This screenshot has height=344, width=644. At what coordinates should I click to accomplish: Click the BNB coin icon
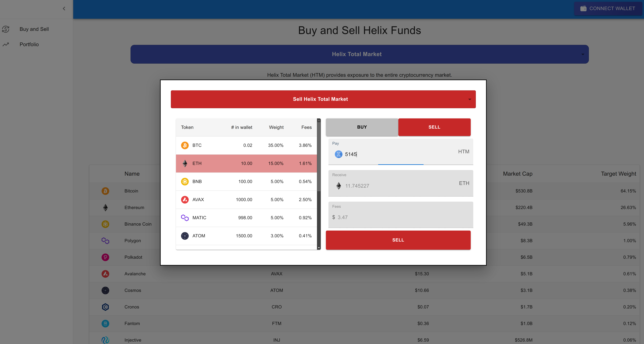pyautogui.click(x=185, y=181)
